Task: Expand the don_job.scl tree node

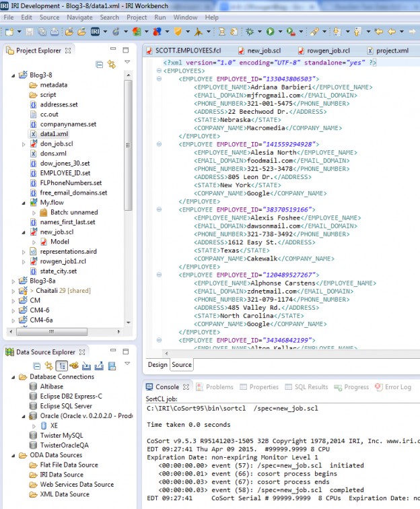Action: (24, 144)
